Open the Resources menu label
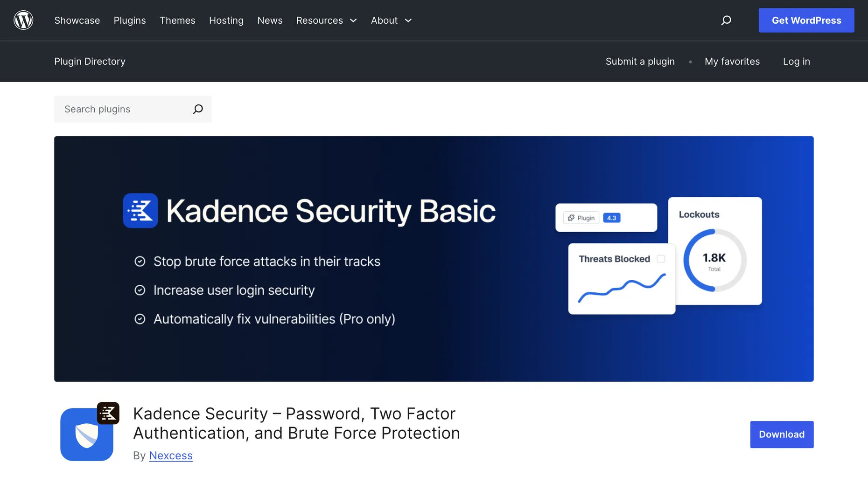Viewport: 868px width, 483px height. pyautogui.click(x=320, y=21)
